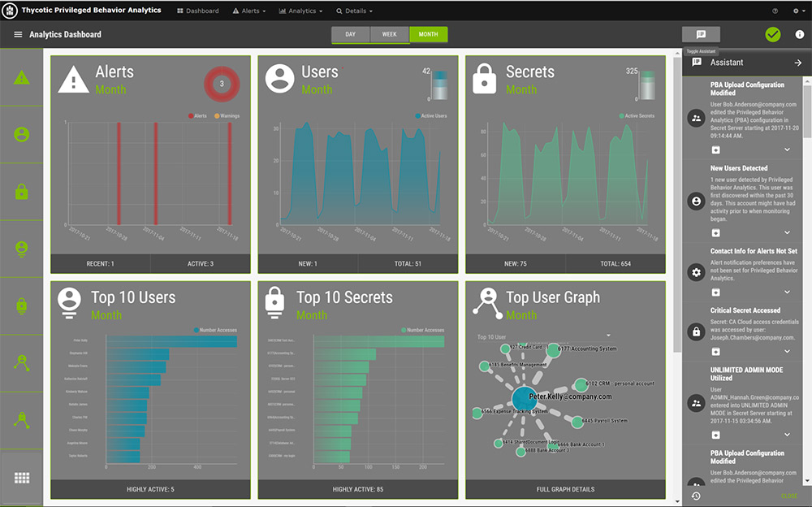This screenshot has width=812, height=507.
Task: Click the large Alerts warning triangle icon
Action: pyautogui.click(x=74, y=80)
